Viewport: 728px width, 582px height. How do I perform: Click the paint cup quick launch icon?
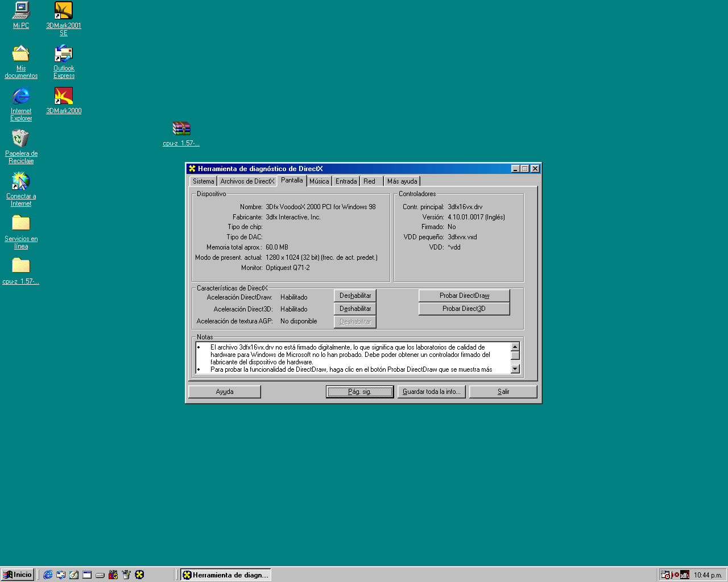(126, 575)
